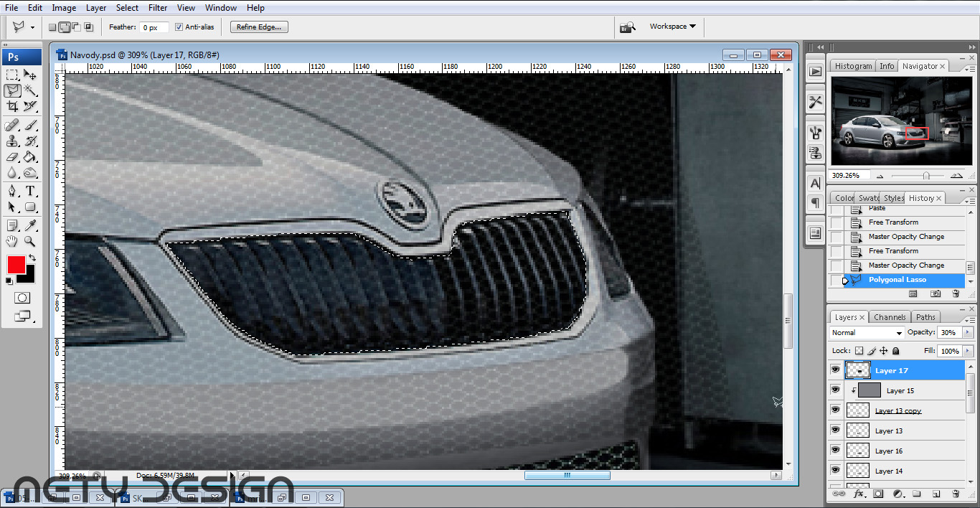Switch to the Channels tab
This screenshot has width=980, height=508.
pyautogui.click(x=890, y=317)
